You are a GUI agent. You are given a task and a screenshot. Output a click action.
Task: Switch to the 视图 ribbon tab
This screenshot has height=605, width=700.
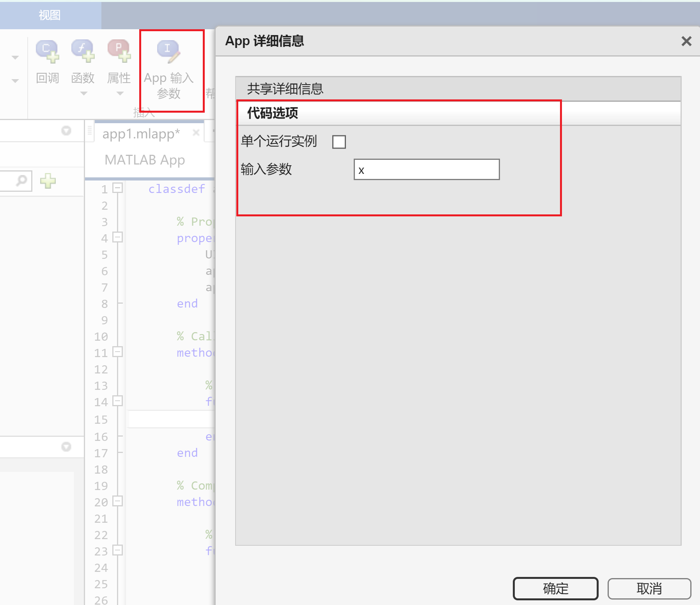click(x=49, y=15)
